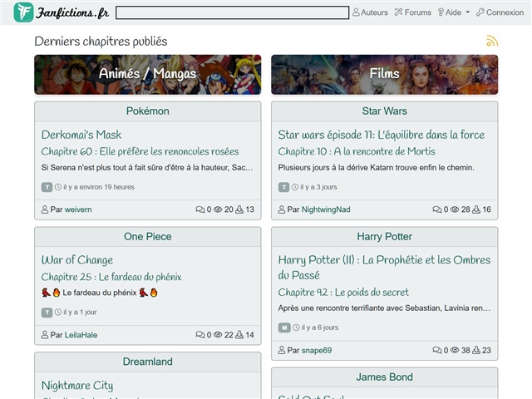This screenshot has width=532, height=399.
Task: Open the Dreamland fandom heading
Action: coord(148,362)
